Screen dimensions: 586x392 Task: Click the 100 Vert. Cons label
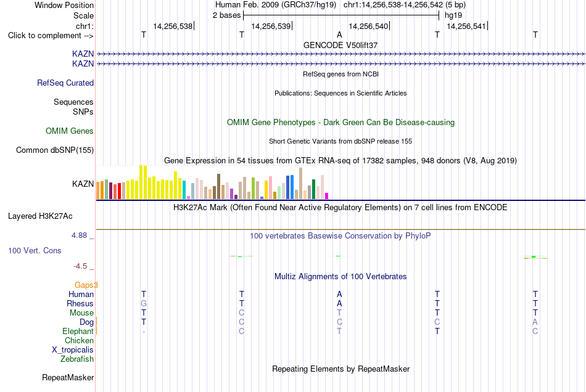[35, 250]
